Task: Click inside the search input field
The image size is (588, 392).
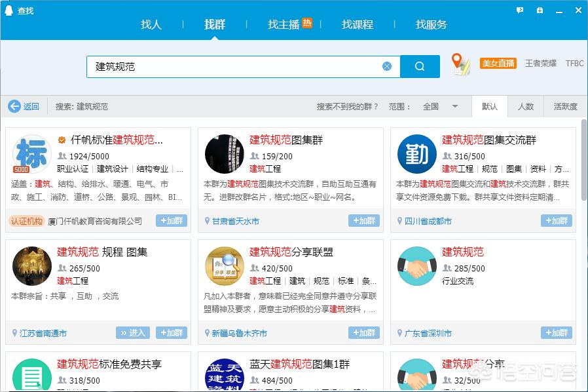Action: [x=229, y=66]
